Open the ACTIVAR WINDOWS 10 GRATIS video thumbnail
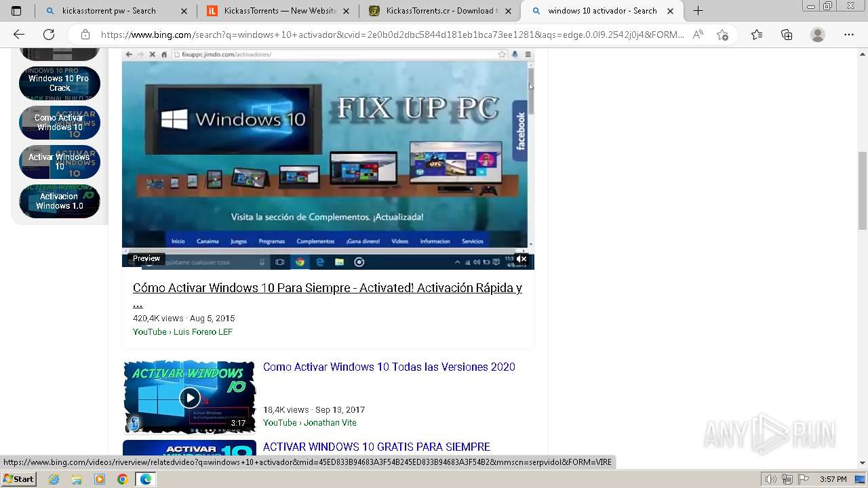868x488 pixels. (x=189, y=448)
